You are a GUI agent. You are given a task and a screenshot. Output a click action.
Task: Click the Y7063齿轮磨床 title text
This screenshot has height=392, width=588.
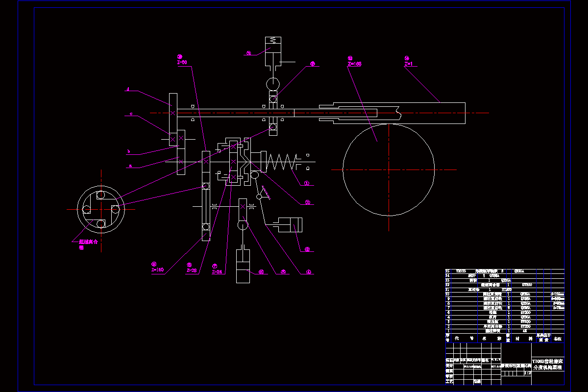547,361
